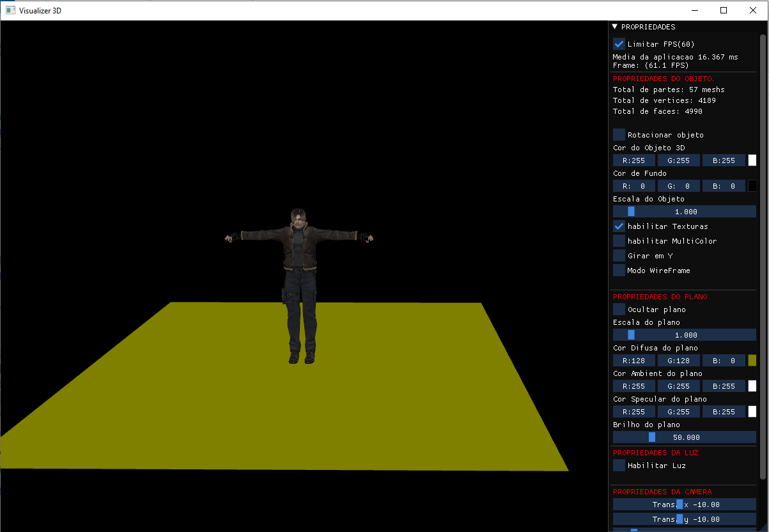Click the R:128 field for plane diffuse
Viewport: 769px width, 532px height.
[633, 360]
